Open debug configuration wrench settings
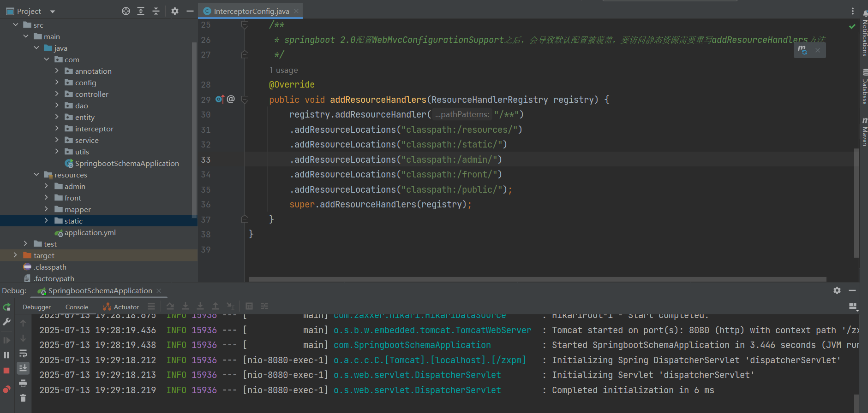 6,322
